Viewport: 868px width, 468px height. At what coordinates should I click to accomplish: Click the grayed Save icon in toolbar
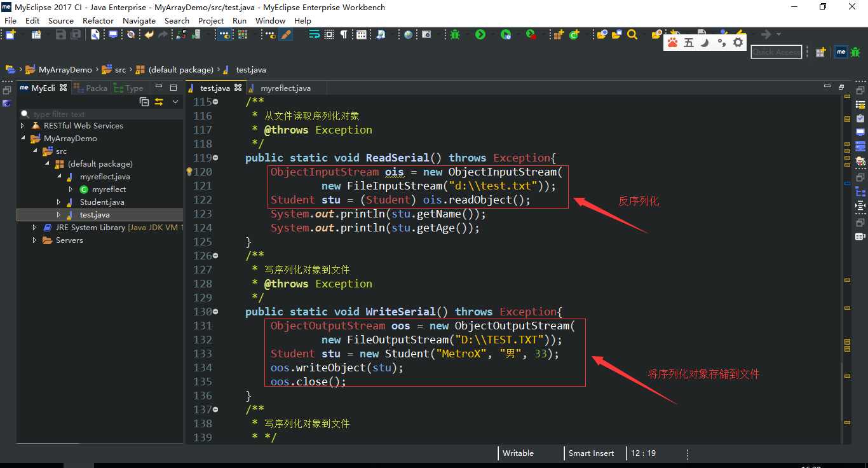[x=60, y=35]
